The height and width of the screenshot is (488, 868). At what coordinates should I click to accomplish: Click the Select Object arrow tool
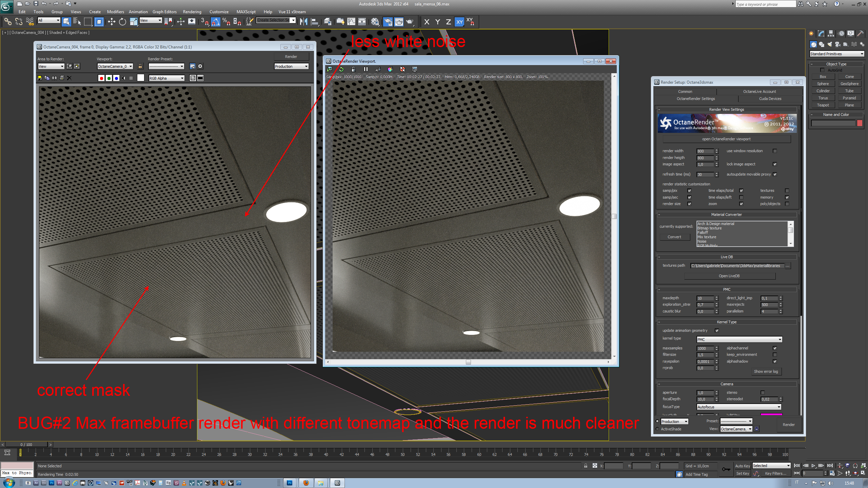tap(66, 22)
